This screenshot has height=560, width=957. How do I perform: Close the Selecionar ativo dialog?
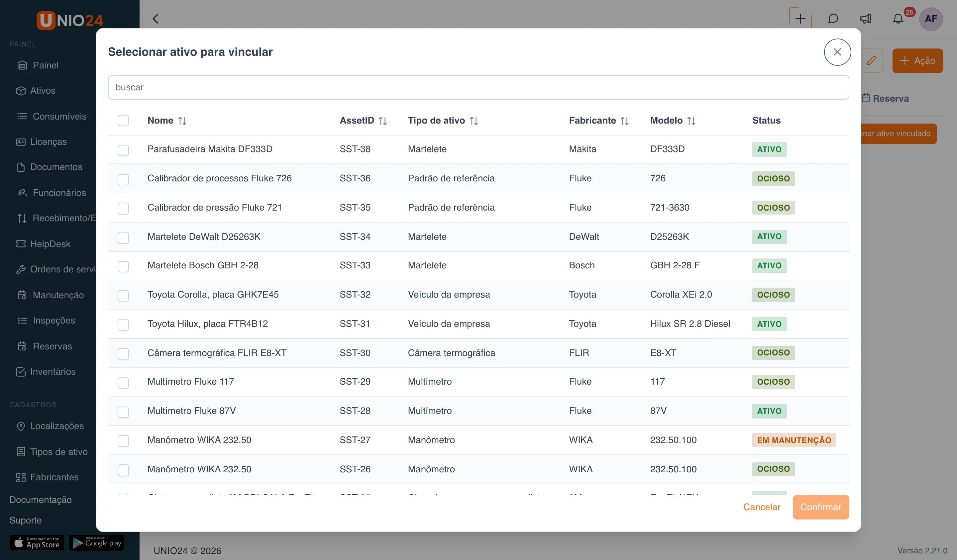pyautogui.click(x=837, y=52)
